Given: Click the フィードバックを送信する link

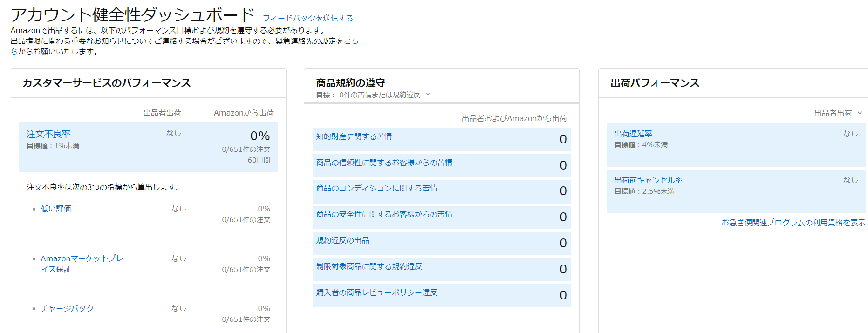Looking at the screenshot, I should point(308,18).
